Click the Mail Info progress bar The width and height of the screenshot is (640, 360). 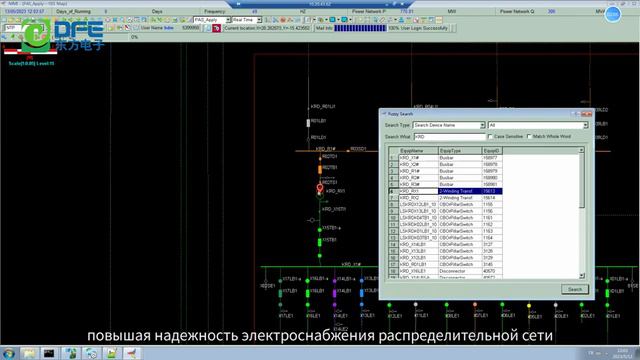point(360,28)
